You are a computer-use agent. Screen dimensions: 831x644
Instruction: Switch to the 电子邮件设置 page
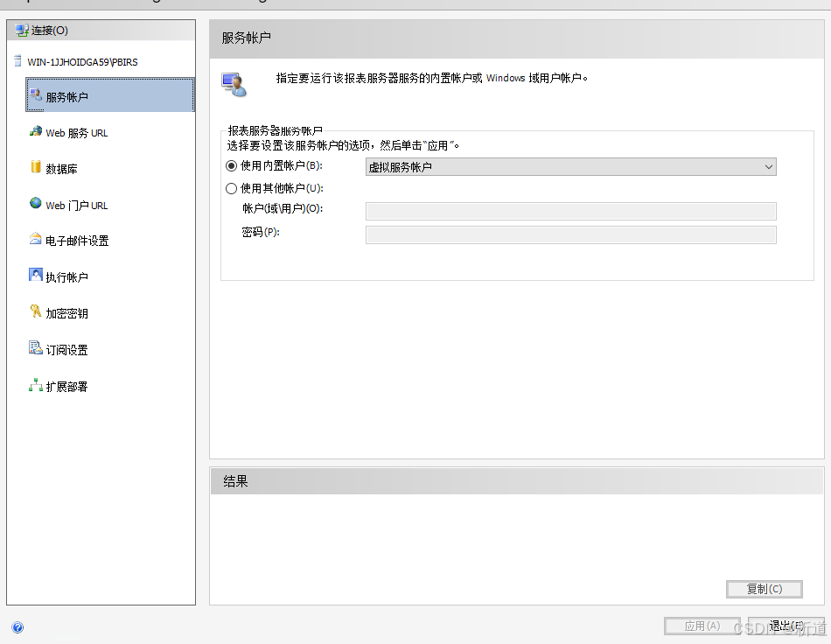77,241
